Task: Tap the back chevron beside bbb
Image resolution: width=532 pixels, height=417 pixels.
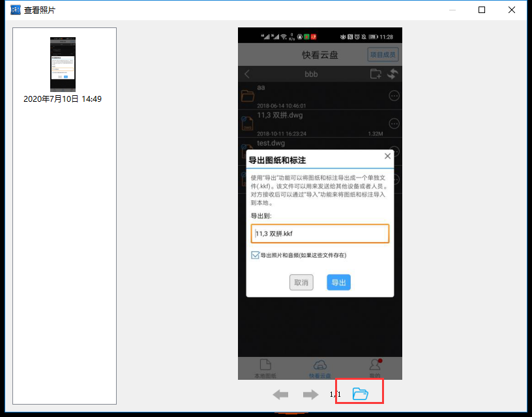Action: (247, 74)
